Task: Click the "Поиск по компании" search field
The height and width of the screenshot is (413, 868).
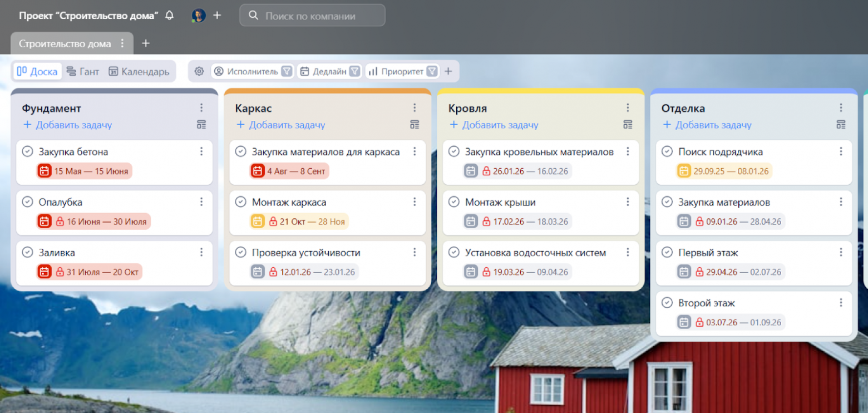Action: 306,15
